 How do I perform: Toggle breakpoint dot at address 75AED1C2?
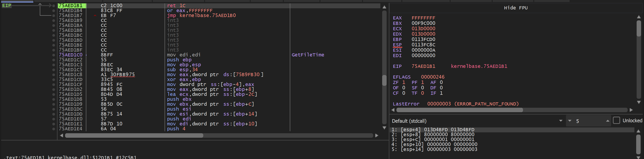53,60
